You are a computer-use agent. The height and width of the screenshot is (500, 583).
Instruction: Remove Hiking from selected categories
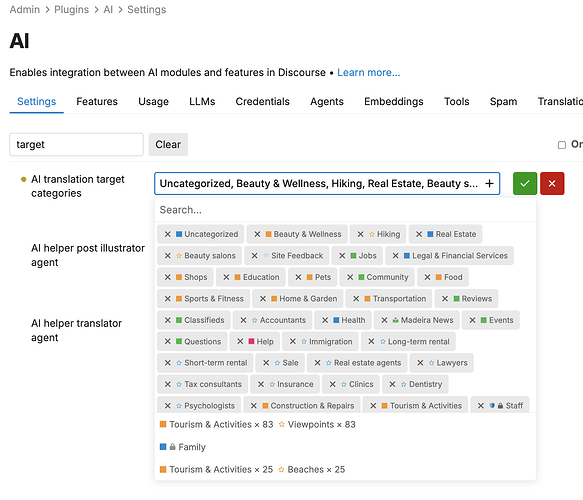coord(360,234)
